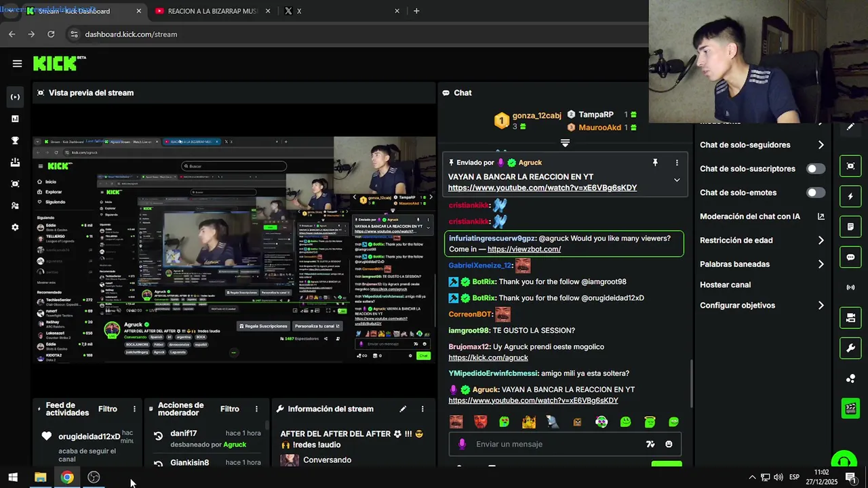The image size is (868, 488).
Task: Open the emoji picker in chat input
Action: click(669, 444)
